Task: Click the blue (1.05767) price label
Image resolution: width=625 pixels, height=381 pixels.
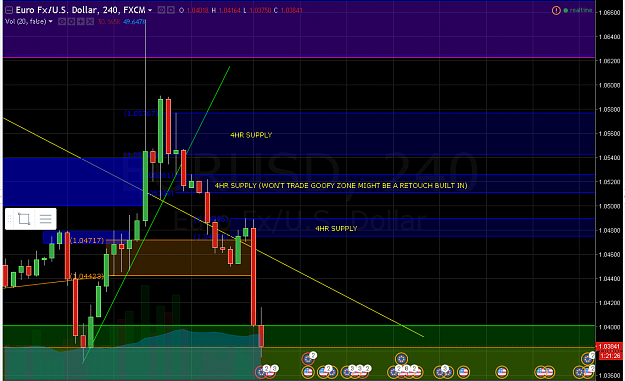Action: click(x=141, y=114)
